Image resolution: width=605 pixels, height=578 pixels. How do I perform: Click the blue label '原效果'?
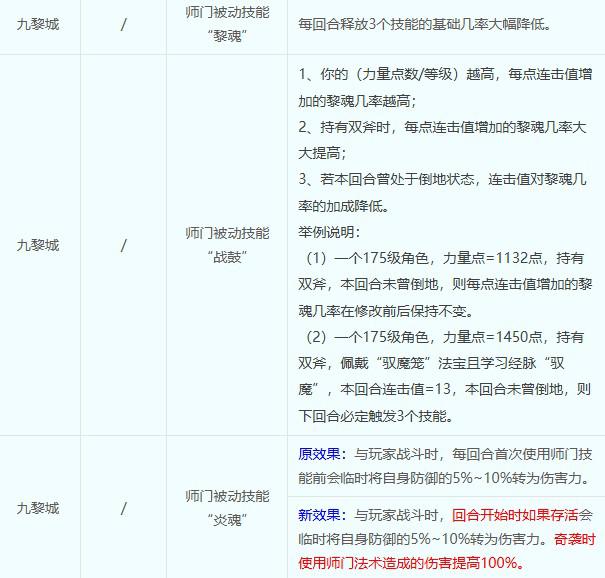pos(319,454)
